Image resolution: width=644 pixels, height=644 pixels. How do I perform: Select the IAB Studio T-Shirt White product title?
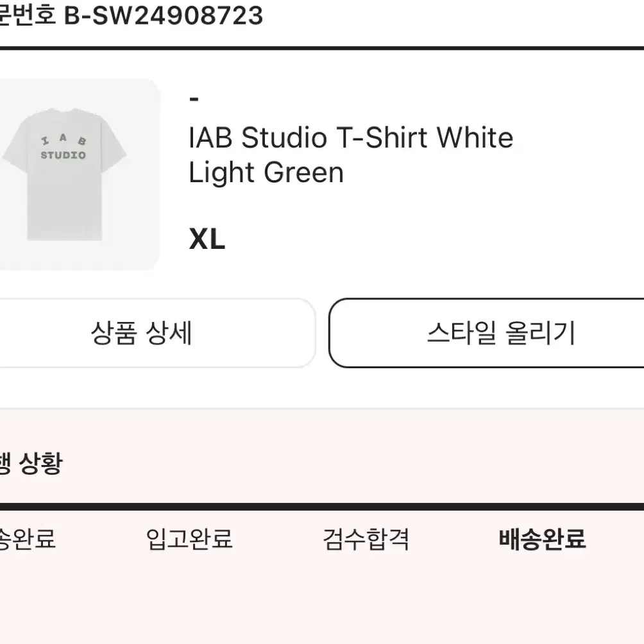[x=351, y=138]
